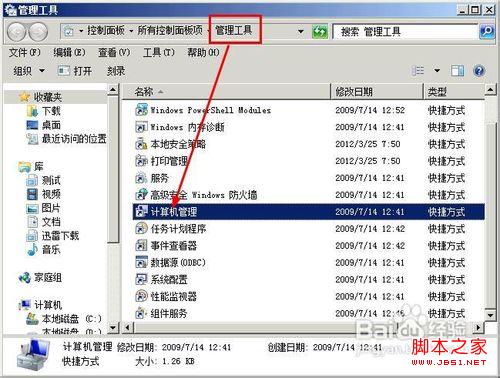Click the 任务计划程序 clock icon
Viewport: 500px width, 378px height.
pyautogui.click(x=141, y=229)
